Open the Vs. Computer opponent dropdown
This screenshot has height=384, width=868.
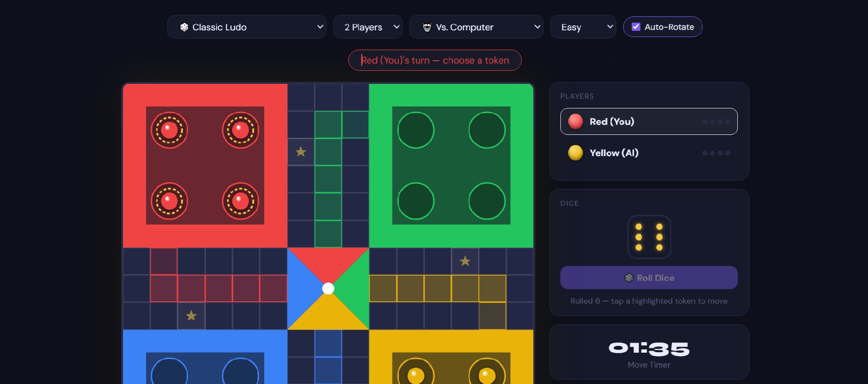(476, 27)
